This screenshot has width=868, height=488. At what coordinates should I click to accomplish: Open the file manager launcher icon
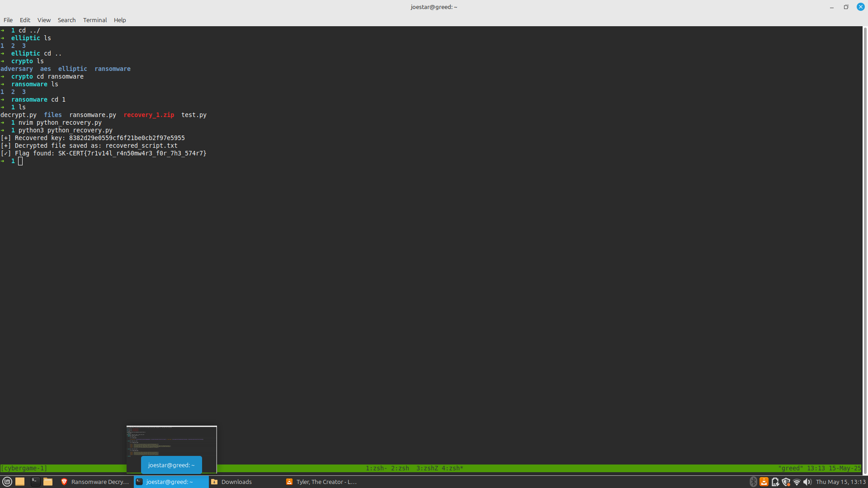[x=48, y=482]
